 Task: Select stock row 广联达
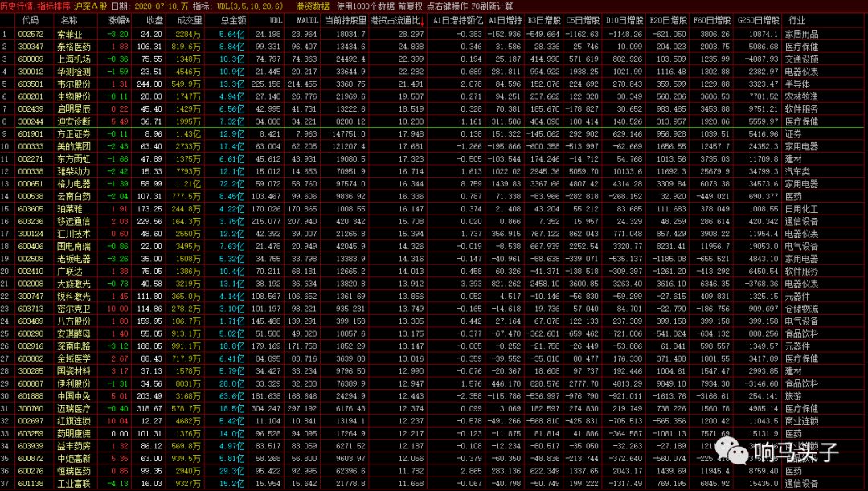pyautogui.click(x=432, y=272)
